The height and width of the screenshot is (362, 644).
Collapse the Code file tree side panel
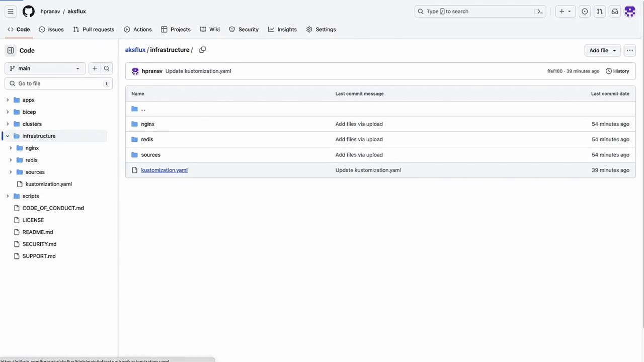click(11, 50)
